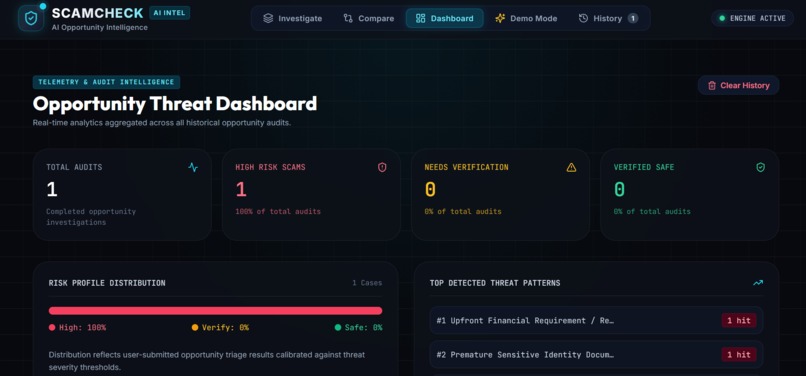Open the Investigate tab
Image resolution: width=806 pixels, height=376 pixels.
pos(292,19)
